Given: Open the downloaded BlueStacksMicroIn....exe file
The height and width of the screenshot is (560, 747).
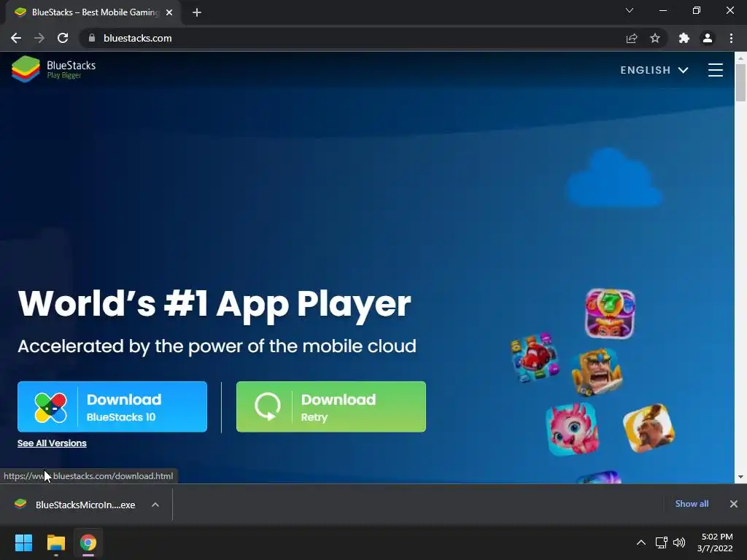Looking at the screenshot, I should pyautogui.click(x=76, y=505).
